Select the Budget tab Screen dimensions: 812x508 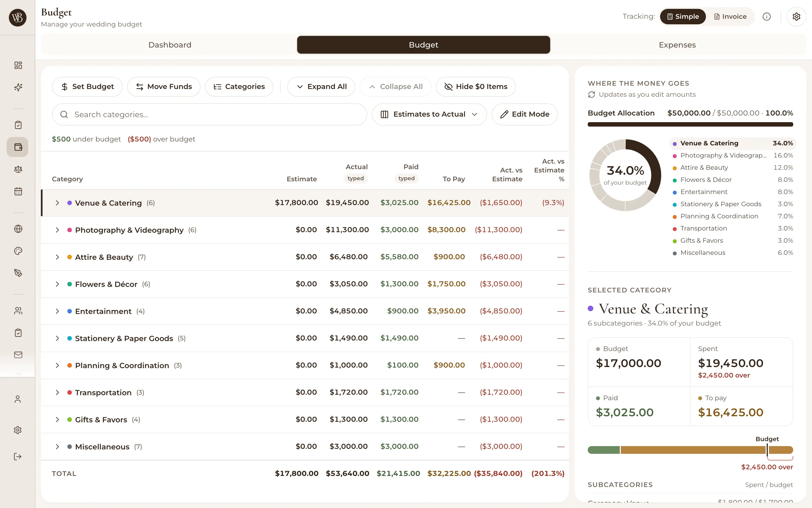click(424, 45)
